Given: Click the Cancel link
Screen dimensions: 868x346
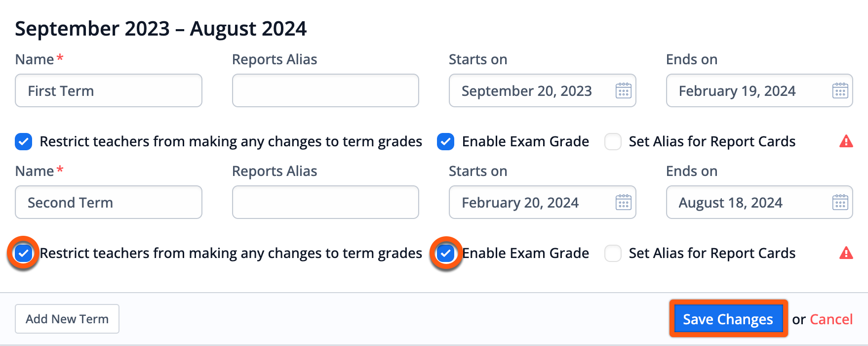Looking at the screenshot, I should tap(831, 319).
